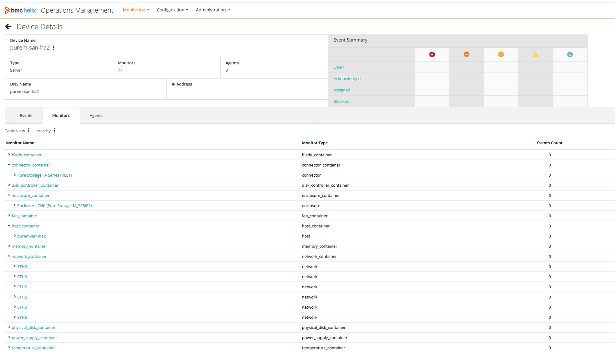Image resolution: width=615 pixels, height=364 pixels.
Task: Open Pure Storage FA Series (REST) monitor
Action: (x=44, y=175)
